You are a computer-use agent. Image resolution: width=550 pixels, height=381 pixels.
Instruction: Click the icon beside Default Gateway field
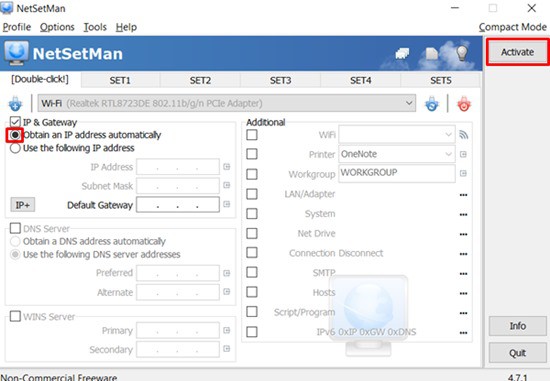tap(227, 204)
